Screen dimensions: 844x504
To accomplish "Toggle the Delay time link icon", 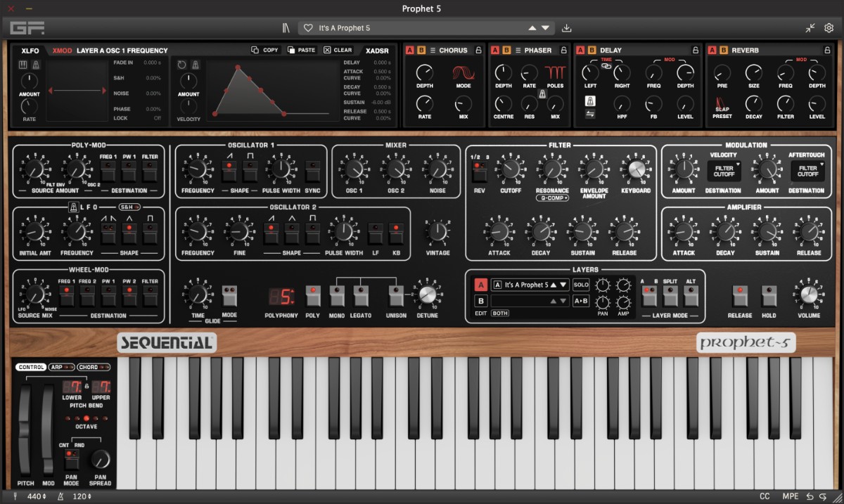I will pos(606,66).
